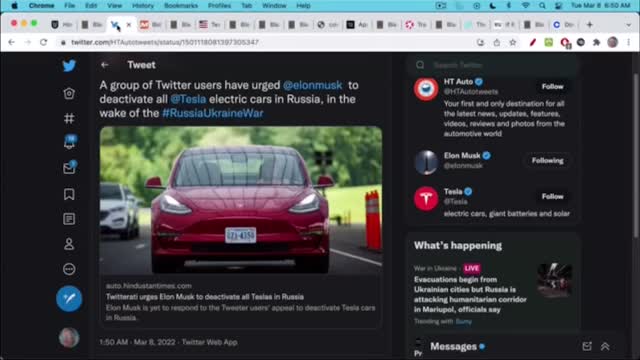Open the Lists icon in sidebar
The width and height of the screenshot is (640, 360).
point(69,219)
